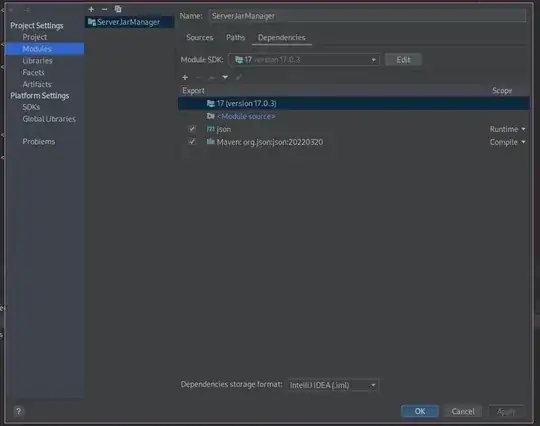The width and height of the screenshot is (540, 426).
Task: Select the <Module source> row
Action: coord(354,116)
